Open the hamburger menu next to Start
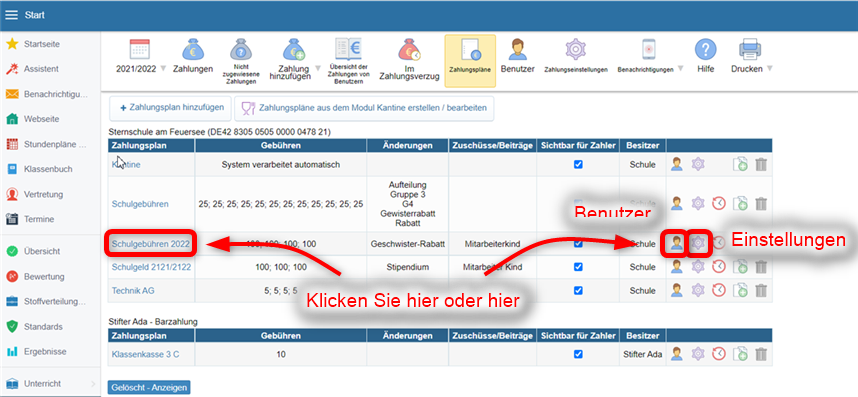Screen dimensions: 858x397 tap(11, 15)
